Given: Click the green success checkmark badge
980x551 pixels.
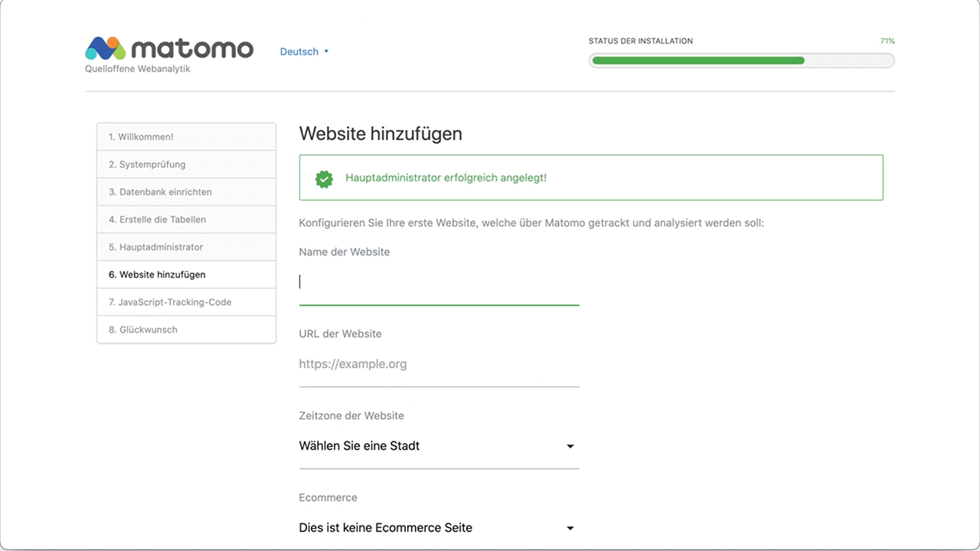Looking at the screenshot, I should (x=325, y=178).
